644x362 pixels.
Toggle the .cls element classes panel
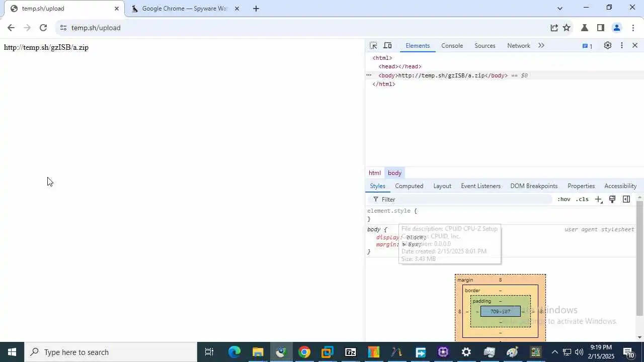pos(582,200)
